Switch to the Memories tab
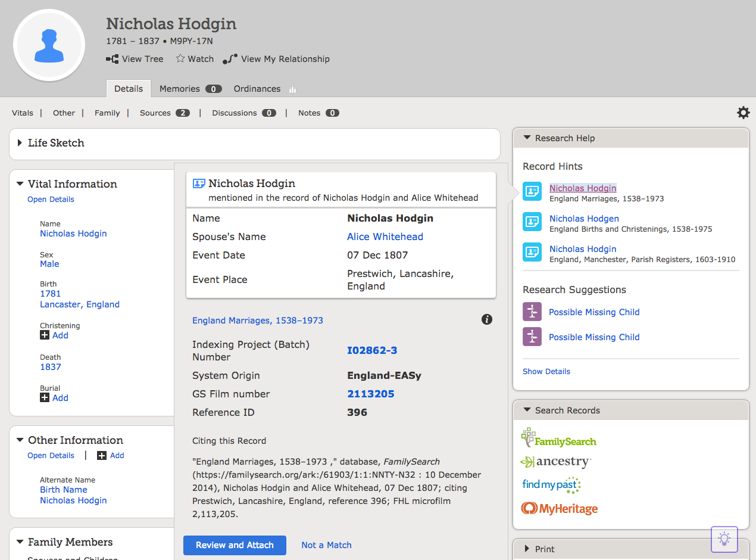This screenshot has height=560, width=756. pos(180,89)
